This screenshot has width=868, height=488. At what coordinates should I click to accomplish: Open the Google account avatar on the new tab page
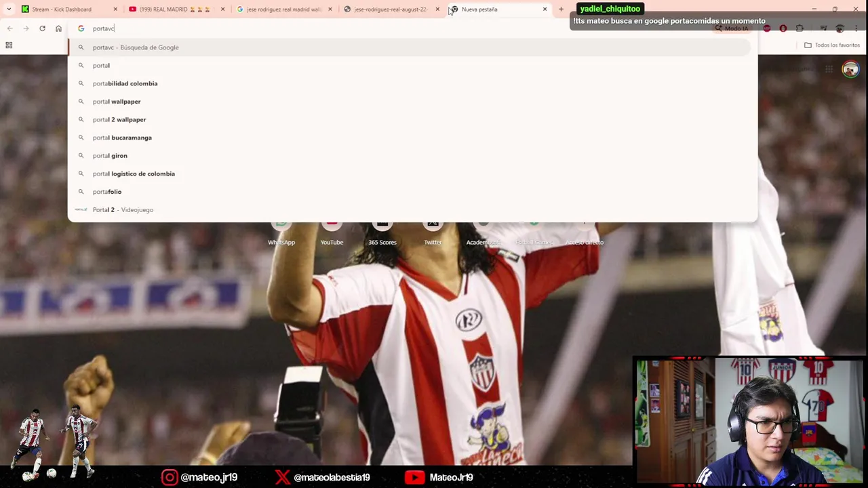click(850, 69)
